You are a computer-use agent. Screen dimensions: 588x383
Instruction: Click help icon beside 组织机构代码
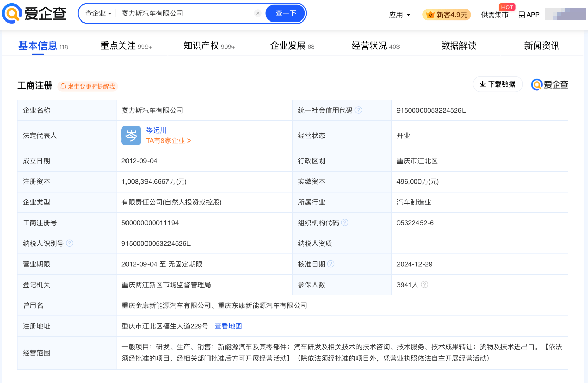click(345, 223)
